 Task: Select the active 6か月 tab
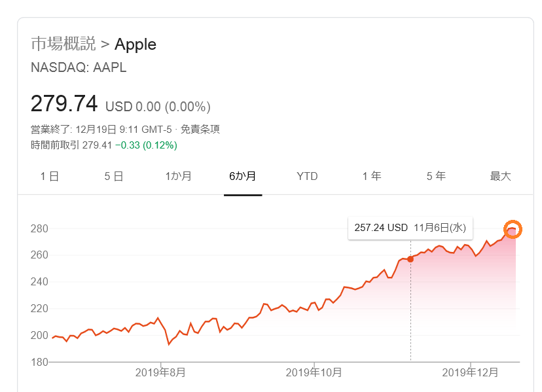tap(242, 176)
